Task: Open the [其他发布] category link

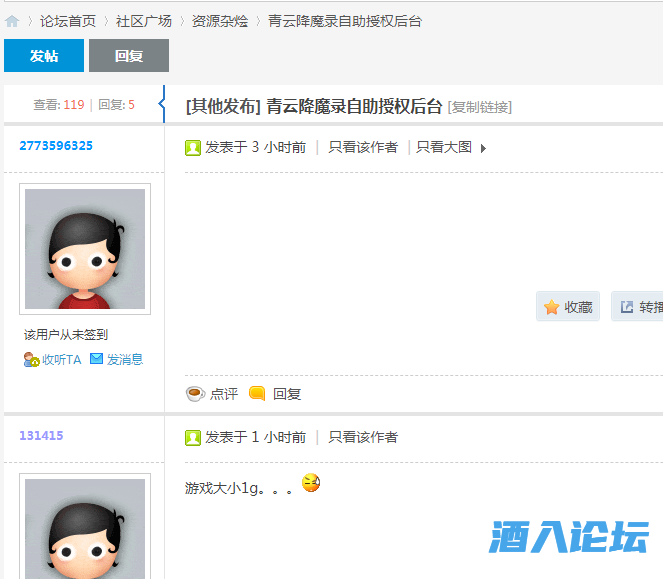Action: click(x=223, y=107)
